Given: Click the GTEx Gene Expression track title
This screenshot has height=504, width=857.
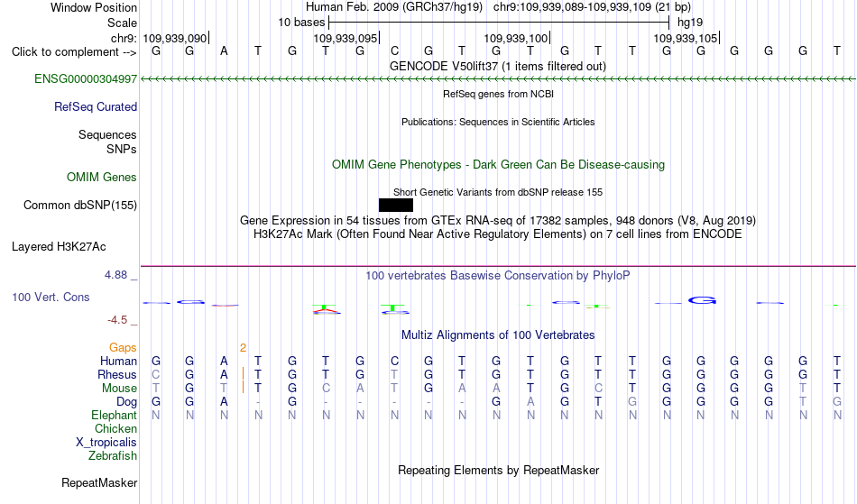Looking at the screenshot, I should coord(498,221).
